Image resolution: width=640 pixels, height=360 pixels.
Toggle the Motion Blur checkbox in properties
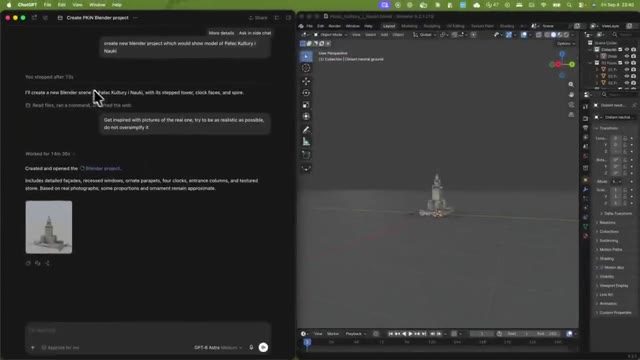tap(602, 268)
